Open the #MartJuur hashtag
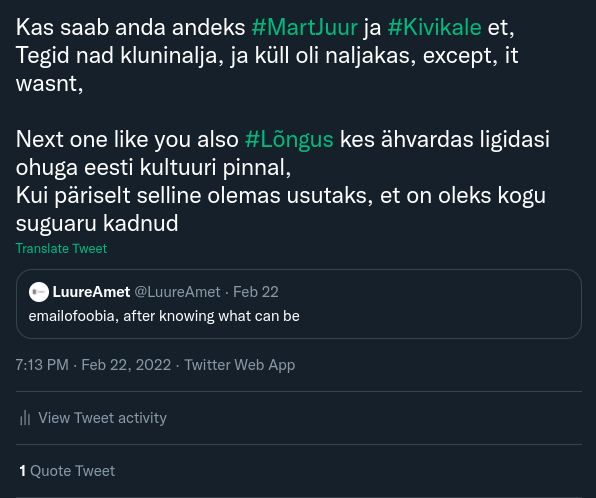The width and height of the screenshot is (596, 498). click(x=304, y=27)
